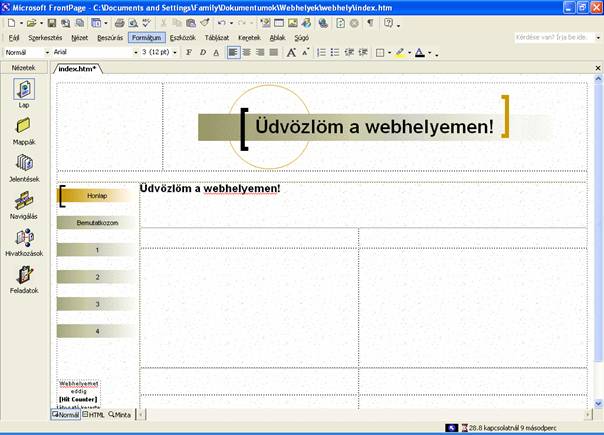
Task: Open the Jelentések reports view
Action: (23, 164)
